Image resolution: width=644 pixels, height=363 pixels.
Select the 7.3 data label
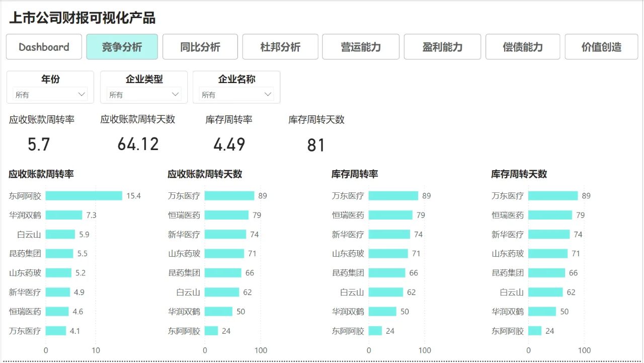pyautogui.click(x=91, y=215)
